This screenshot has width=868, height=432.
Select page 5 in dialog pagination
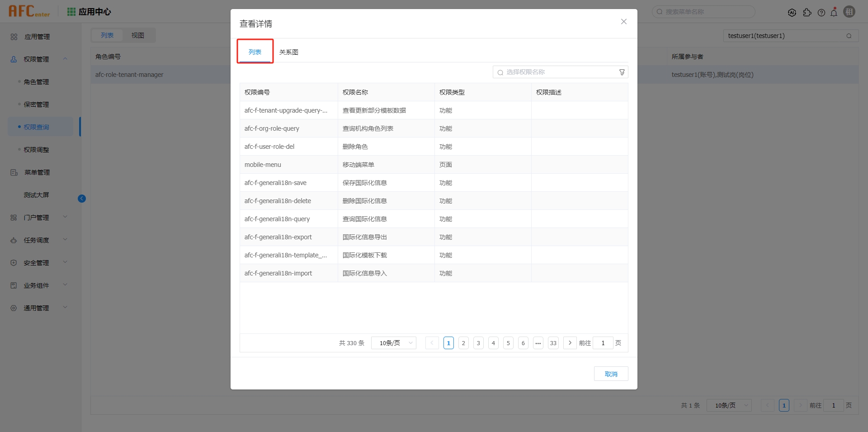(508, 343)
